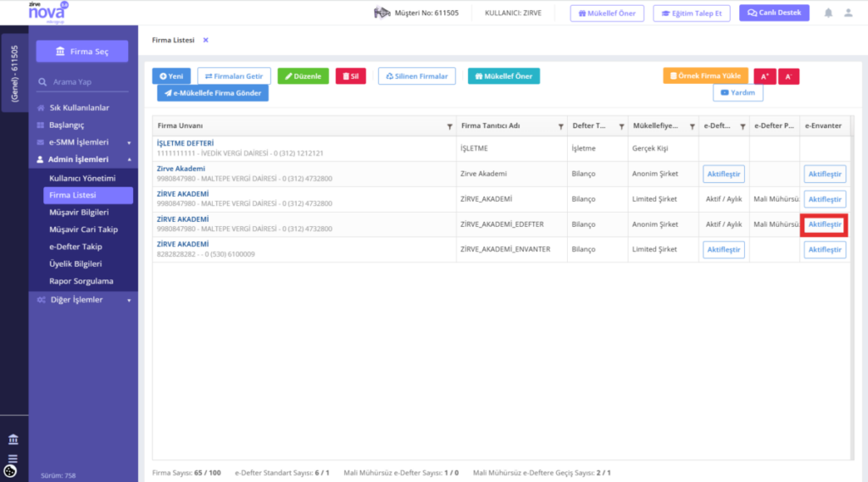Activate e-Defter for ZİRVE_AKADEMİ_ENVANTER row
This screenshot has height=482, width=868.
pos(724,250)
